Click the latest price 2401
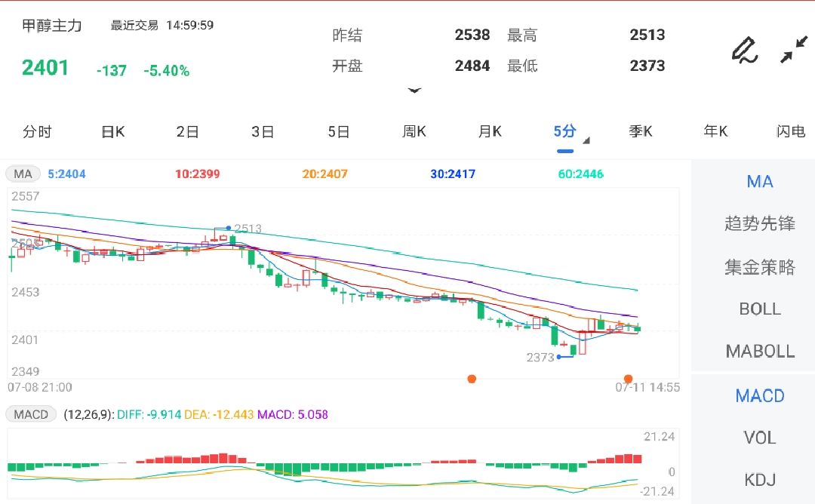 click(45, 68)
